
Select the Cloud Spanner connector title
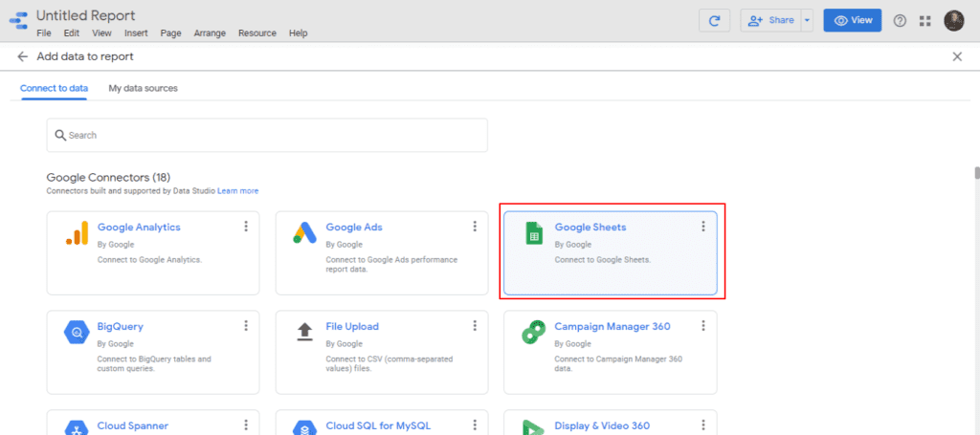[x=132, y=425]
